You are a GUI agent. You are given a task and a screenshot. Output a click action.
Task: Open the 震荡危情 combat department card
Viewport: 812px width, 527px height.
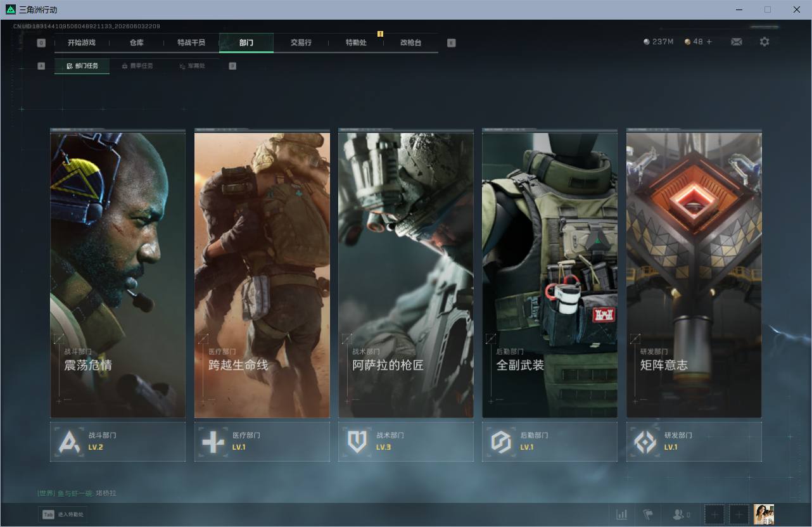[118, 274]
